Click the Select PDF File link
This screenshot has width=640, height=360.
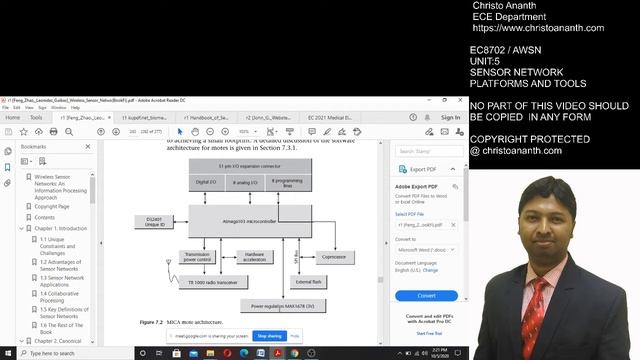click(409, 214)
